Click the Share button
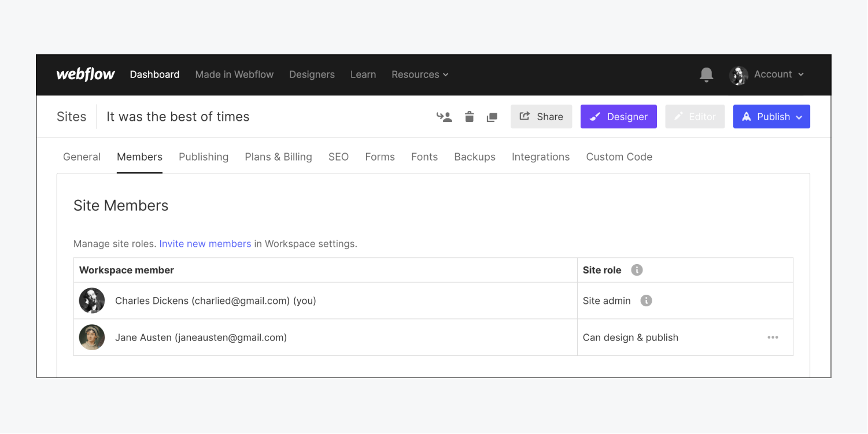868x434 pixels. (x=541, y=117)
